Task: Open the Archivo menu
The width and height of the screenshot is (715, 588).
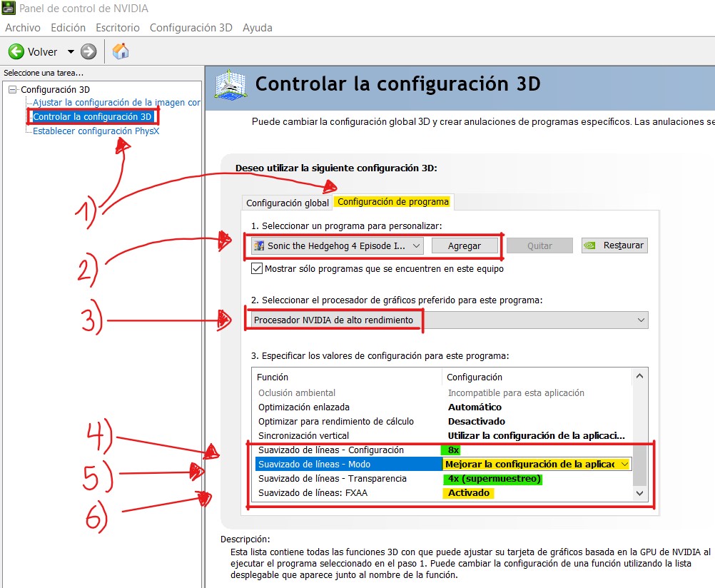Action: pyautogui.click(x=23, y=28)
